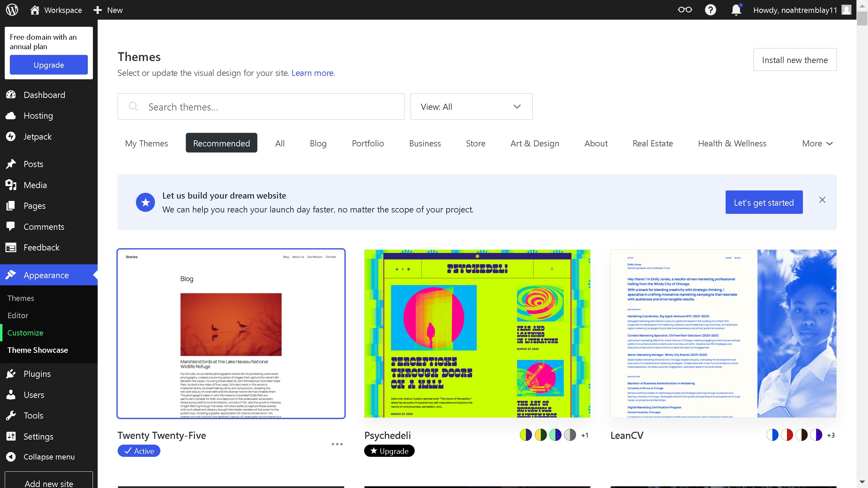868x488 pixels.
Task: Select the Art & Design tab
Action: [535, 143]
